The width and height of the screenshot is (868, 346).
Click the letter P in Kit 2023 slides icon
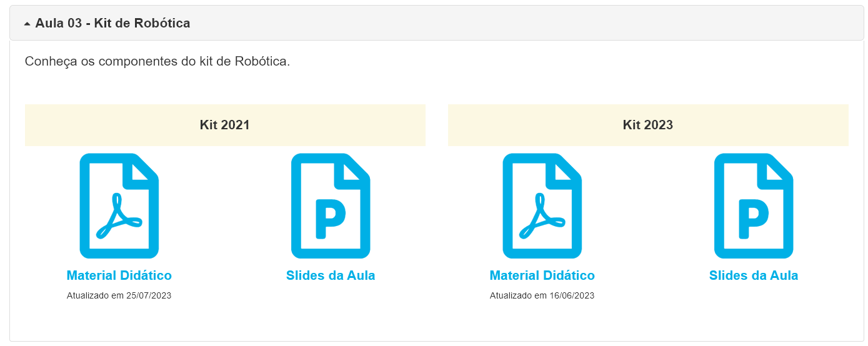(x=754, y=219)
